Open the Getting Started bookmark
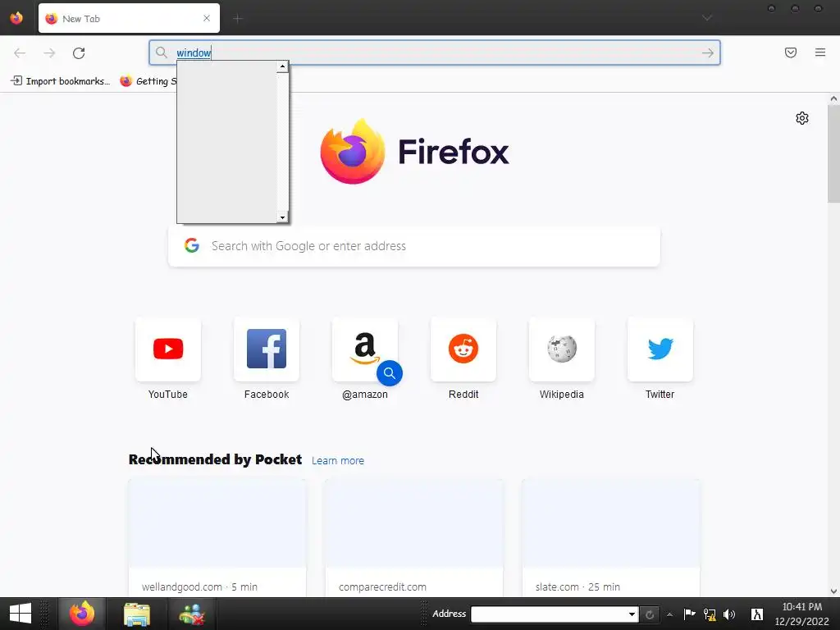The image size is (840, 630). coord(148,81)
